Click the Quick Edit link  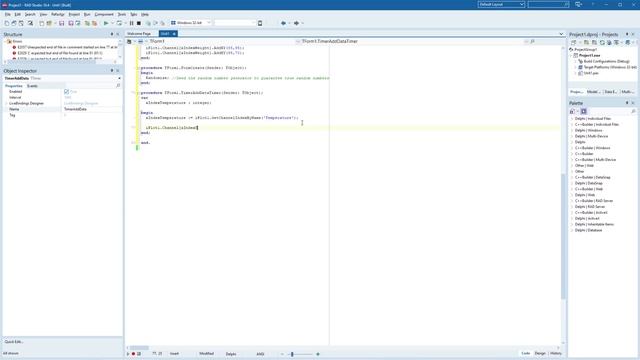pos(13,342)
